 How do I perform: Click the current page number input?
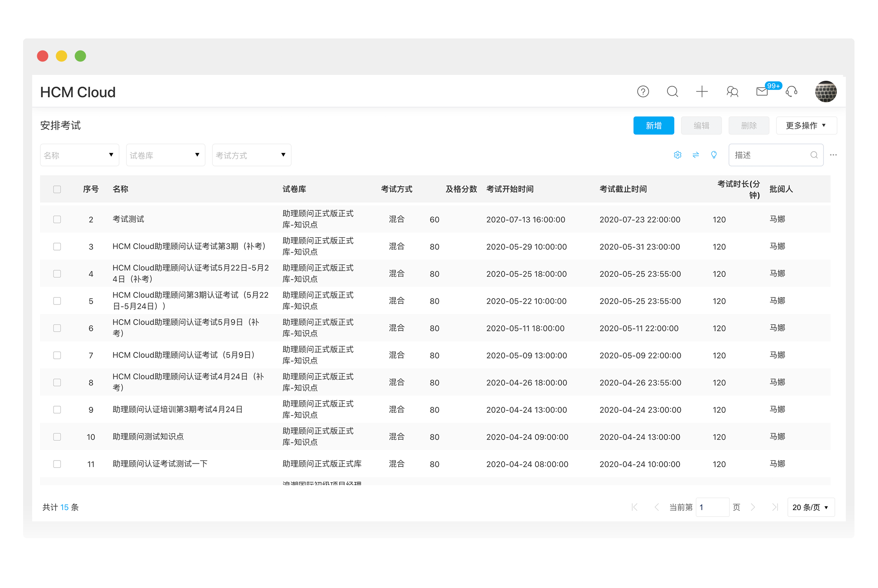(x=712, y=507)
